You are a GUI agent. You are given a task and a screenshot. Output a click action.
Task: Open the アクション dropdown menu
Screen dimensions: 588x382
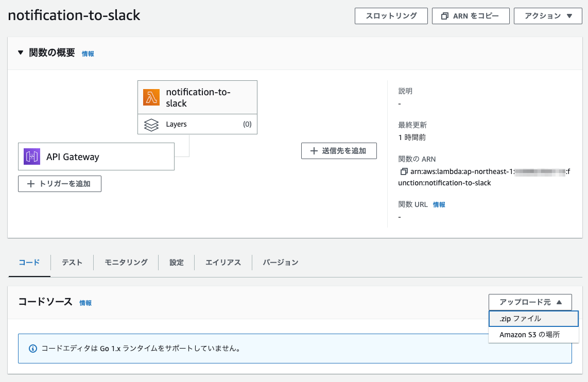[x=548, y=16]
